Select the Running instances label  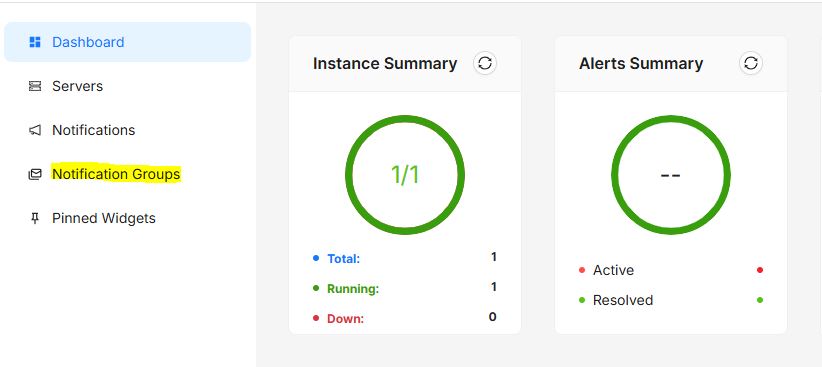[x=353, y=288]
